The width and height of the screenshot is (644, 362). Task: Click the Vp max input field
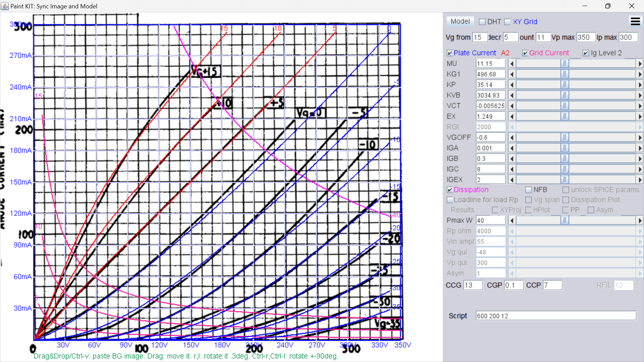coord(586,37)
